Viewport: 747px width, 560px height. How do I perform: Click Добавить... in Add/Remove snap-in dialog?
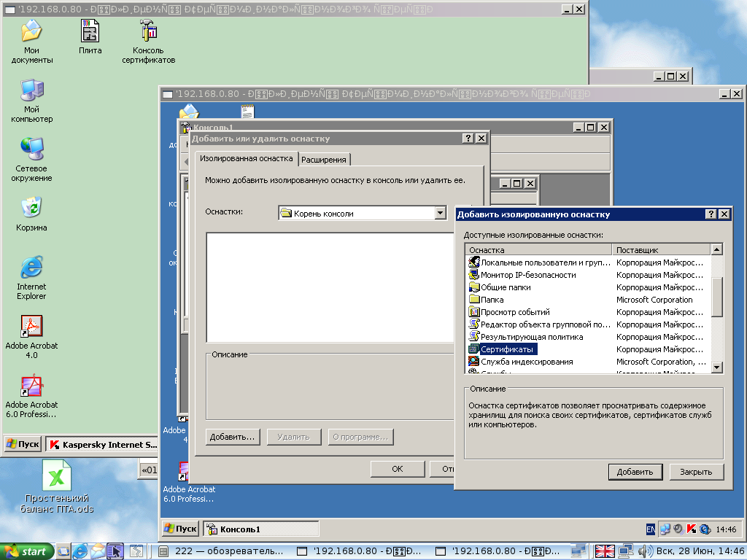click(x=232, y=437)
